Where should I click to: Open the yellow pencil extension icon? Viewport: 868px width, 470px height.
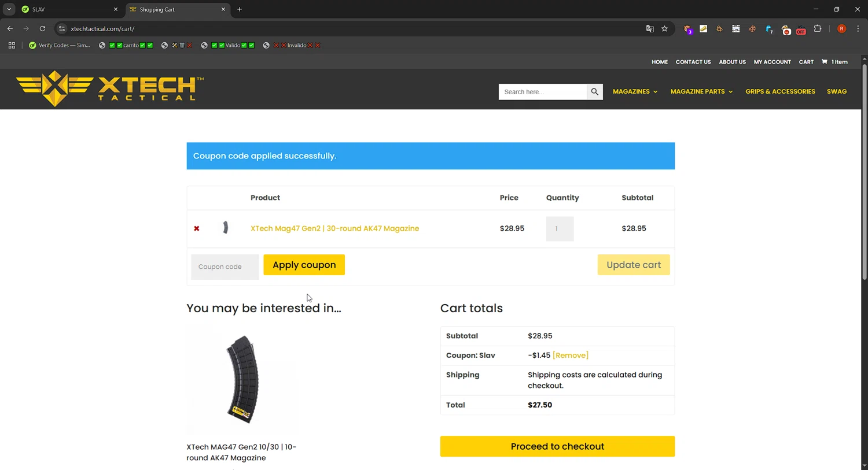(x=704, y=28)
